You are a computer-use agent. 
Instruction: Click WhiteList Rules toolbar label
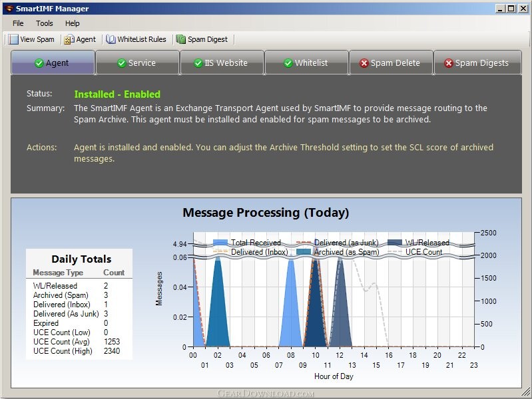pos(142,39)
